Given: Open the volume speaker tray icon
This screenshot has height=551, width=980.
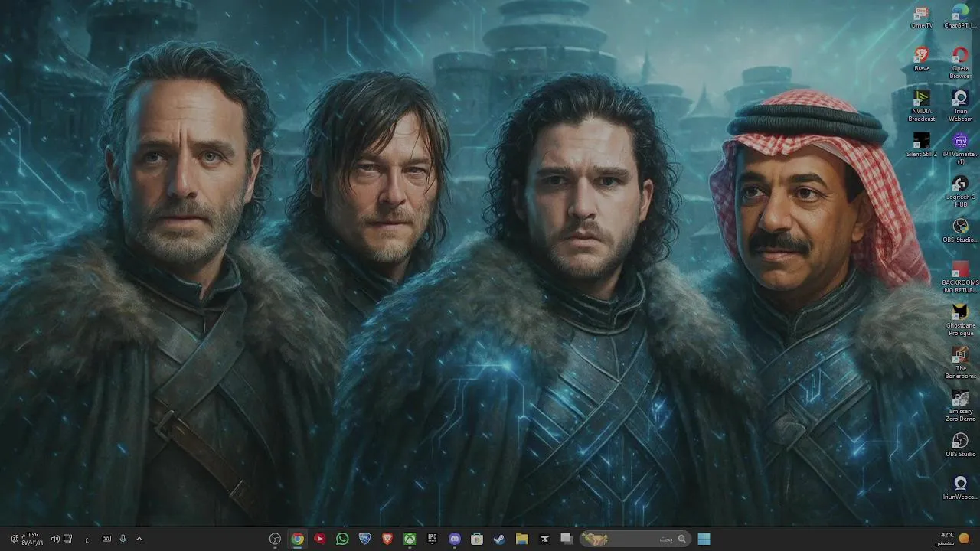Looking at the screenshot, I should pos(55,539).
